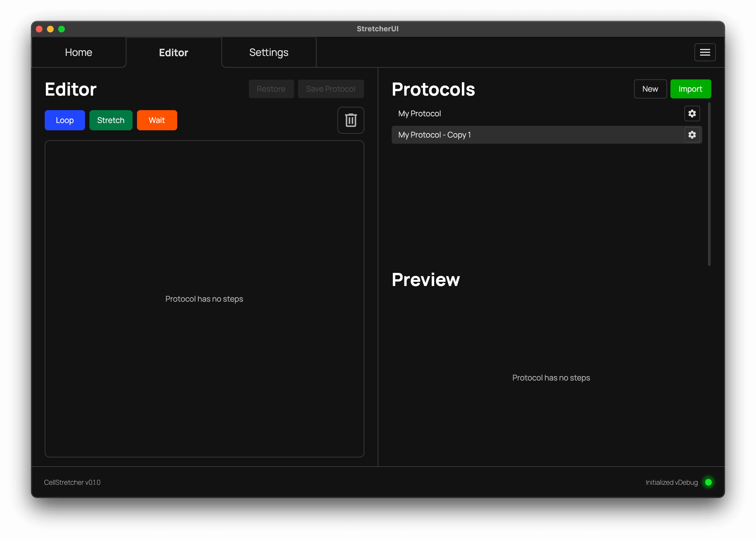Click the green status indicator dot
Image resolution: width=756 pixels, height=539 pixels.
(x=708, y=482)
